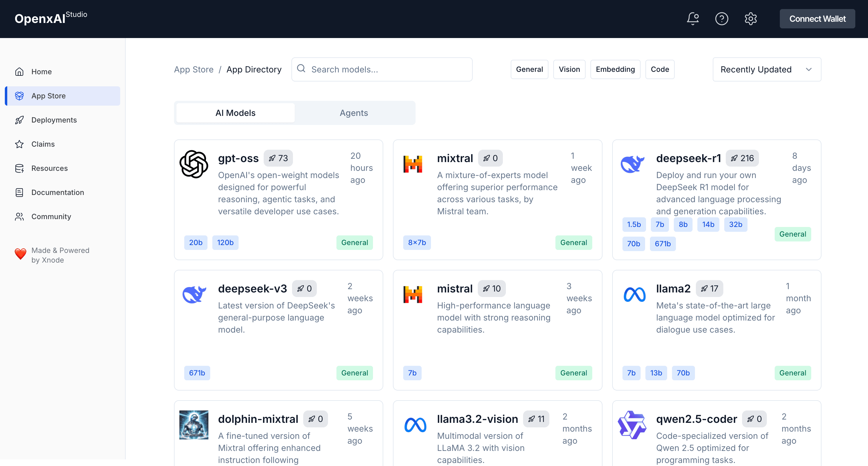Click the help question mark icon

(x=722, y=18)
